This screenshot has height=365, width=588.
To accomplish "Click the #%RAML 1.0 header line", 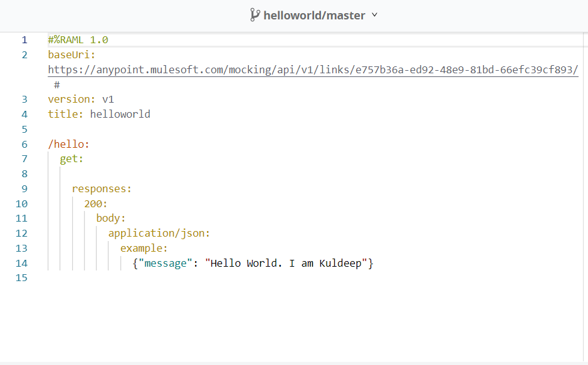I will [78, 39].
